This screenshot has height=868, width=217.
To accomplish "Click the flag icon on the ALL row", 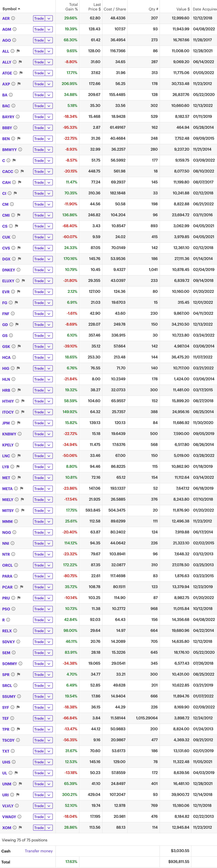I will pyautogui.click(x=18, y=51).
